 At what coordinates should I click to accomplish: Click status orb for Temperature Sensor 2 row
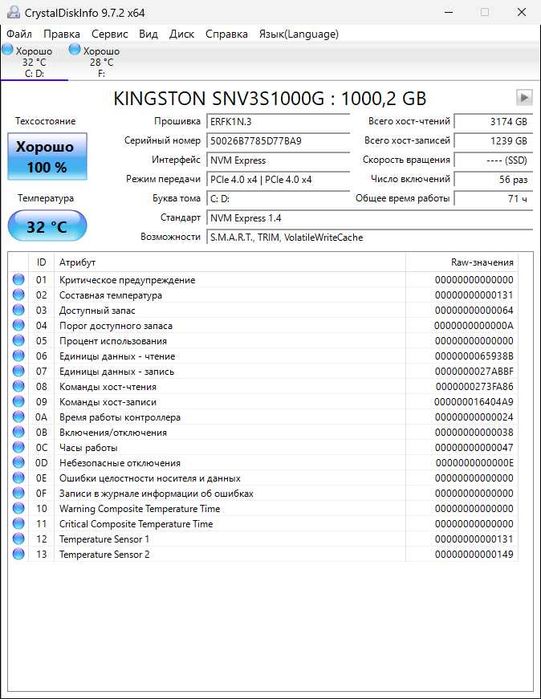click(x=18, y=554)
